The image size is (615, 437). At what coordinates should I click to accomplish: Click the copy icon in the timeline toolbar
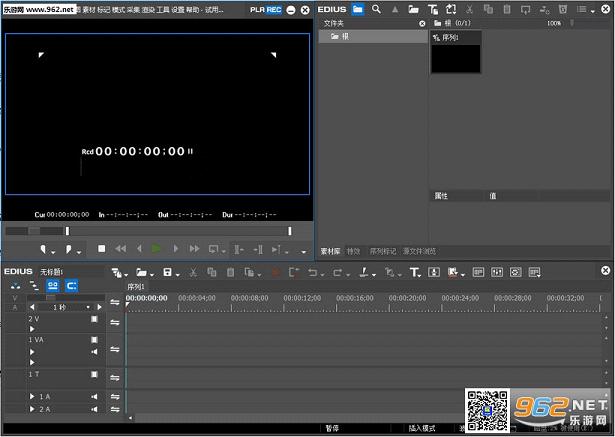pyautogui.click(x=212, y=272)
